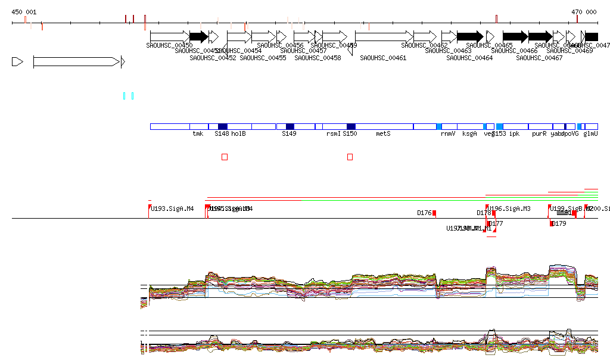Screen dimensions: 610x364
Task: Click the SAOUHSC_00455 white gene arrow
Action: [x=263, y=37]
